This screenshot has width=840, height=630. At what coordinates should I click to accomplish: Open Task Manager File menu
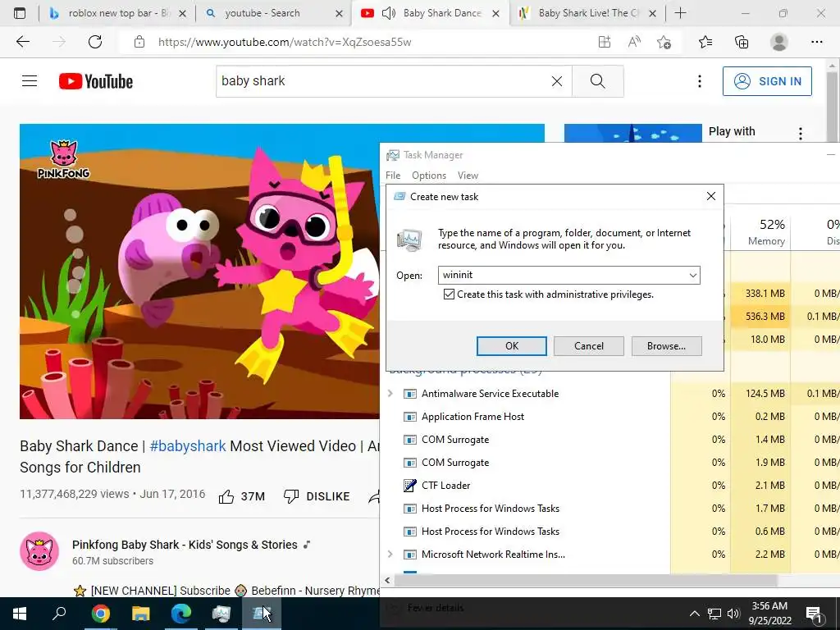click(393, 176)
